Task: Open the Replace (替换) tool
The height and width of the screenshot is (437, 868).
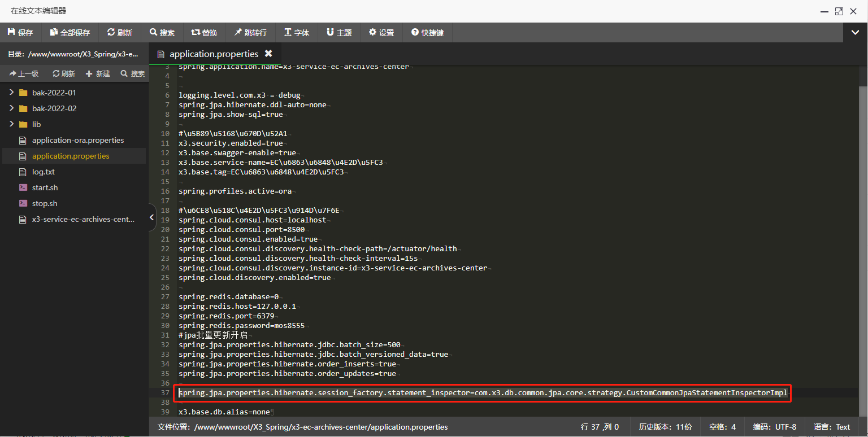Action: pos(204,33)
